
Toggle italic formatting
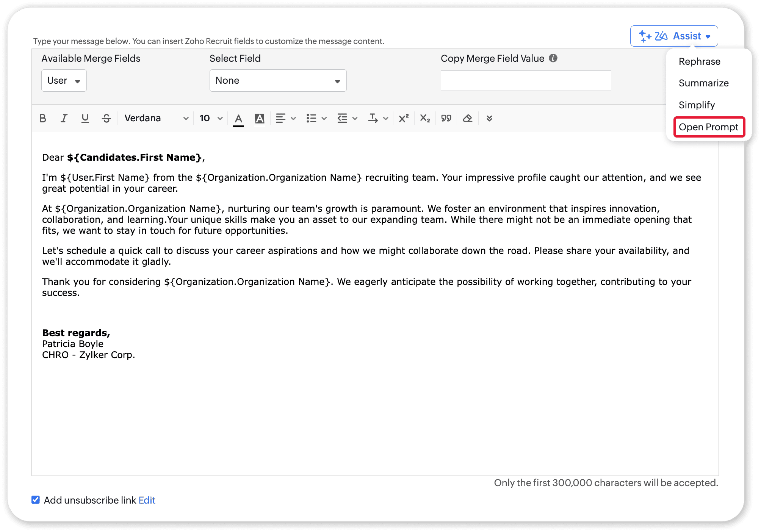[x=64, y=118]
